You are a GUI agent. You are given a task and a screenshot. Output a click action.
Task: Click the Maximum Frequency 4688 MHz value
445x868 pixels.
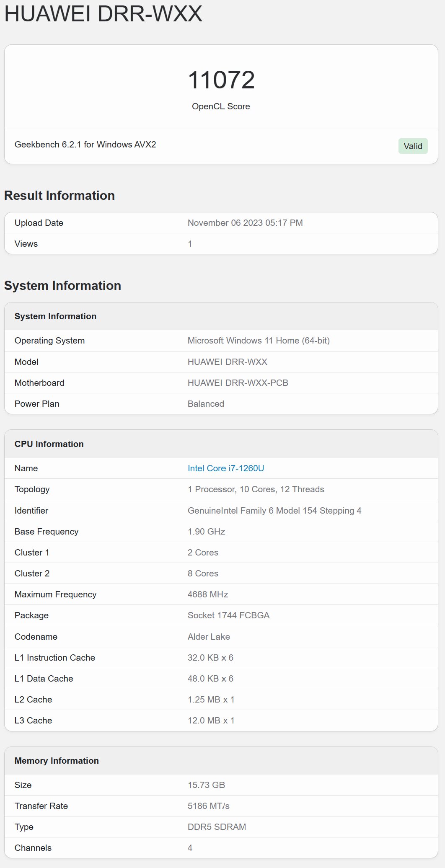208,594
